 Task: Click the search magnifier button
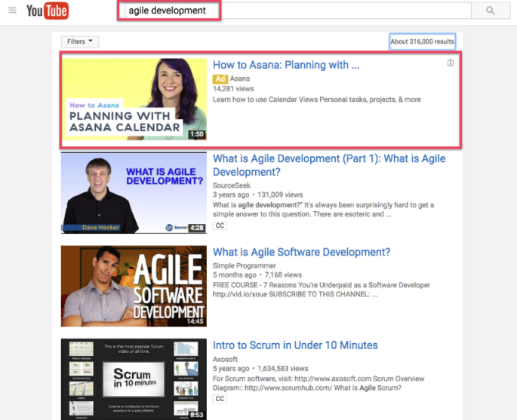coord(491,11)
